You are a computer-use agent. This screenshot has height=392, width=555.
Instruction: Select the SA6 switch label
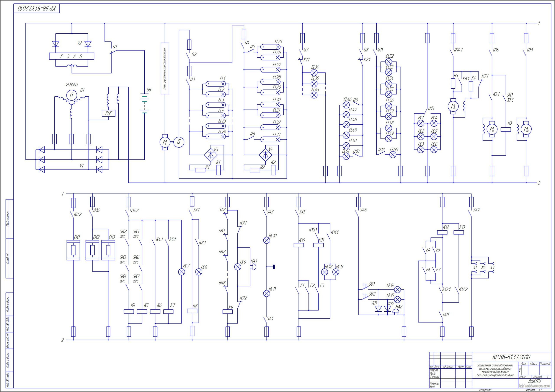pyautogui.click(x=363, y=210)
